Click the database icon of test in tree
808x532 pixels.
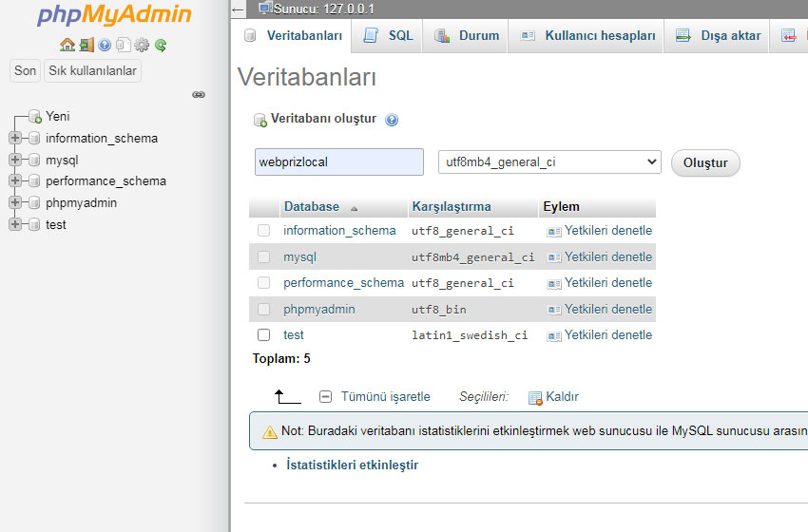point(34,224)
